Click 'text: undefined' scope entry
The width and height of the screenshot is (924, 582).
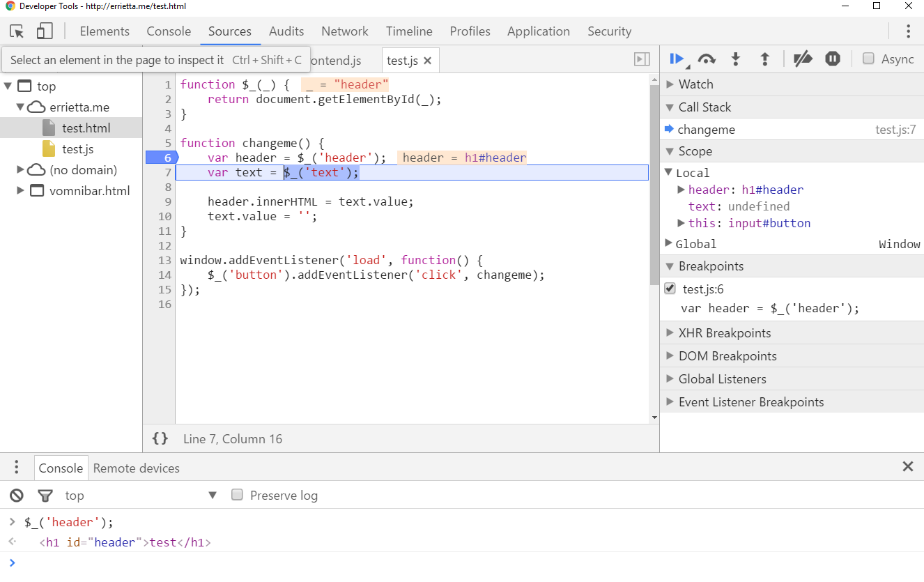point(739,206)
